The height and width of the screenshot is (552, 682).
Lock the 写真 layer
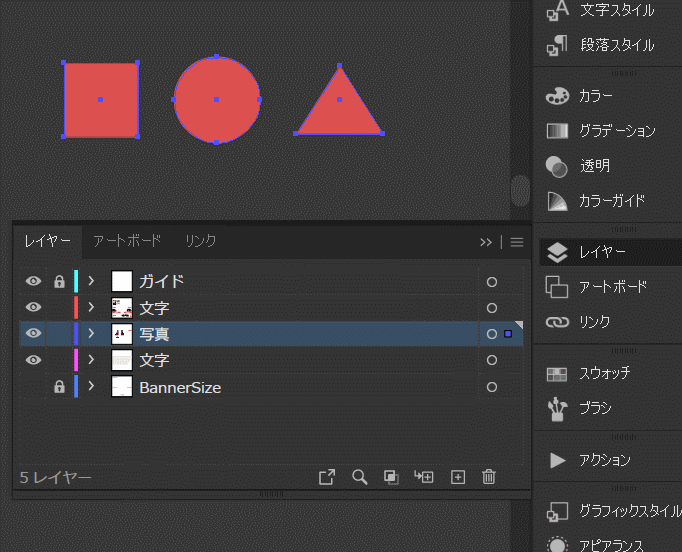point(59,334)
